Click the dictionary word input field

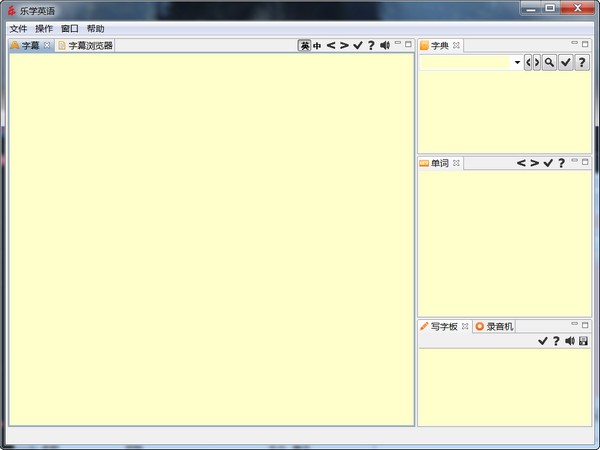[466, 62]
